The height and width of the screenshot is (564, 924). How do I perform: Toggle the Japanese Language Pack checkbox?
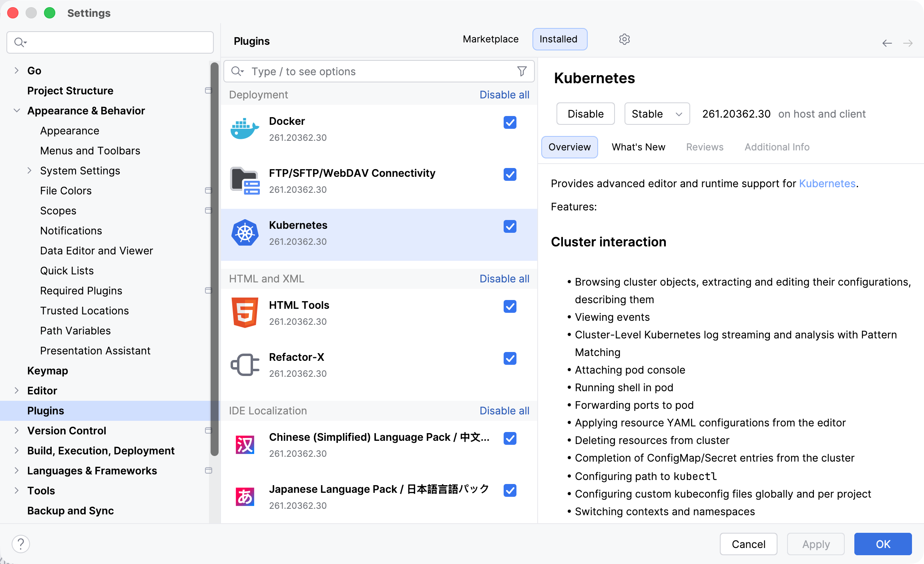pyautogui.click(x=510, y=490)
